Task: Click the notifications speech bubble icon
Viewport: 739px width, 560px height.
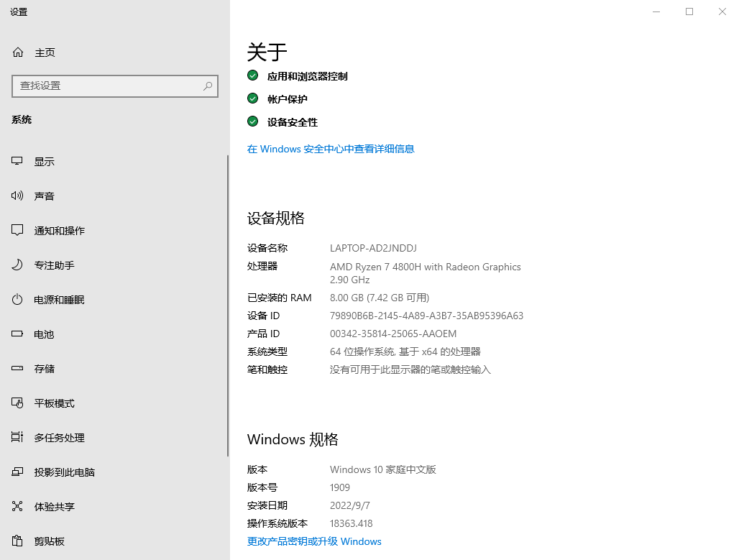Action: [17, 230]
